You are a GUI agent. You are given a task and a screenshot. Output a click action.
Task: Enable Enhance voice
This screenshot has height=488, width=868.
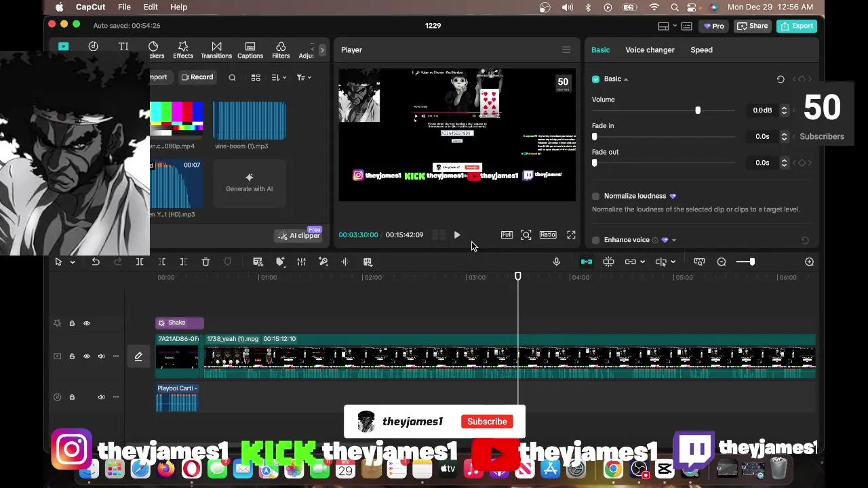click(x=596, y=240)
